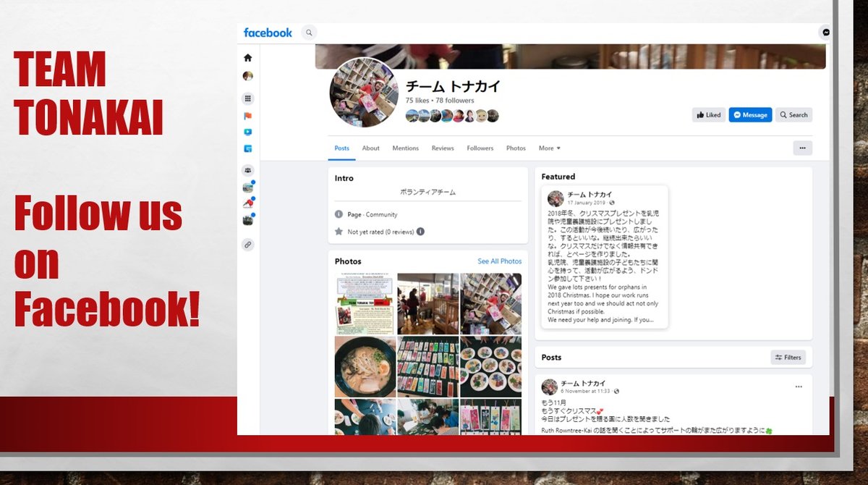Open the three-dot options on the November post

799,387
